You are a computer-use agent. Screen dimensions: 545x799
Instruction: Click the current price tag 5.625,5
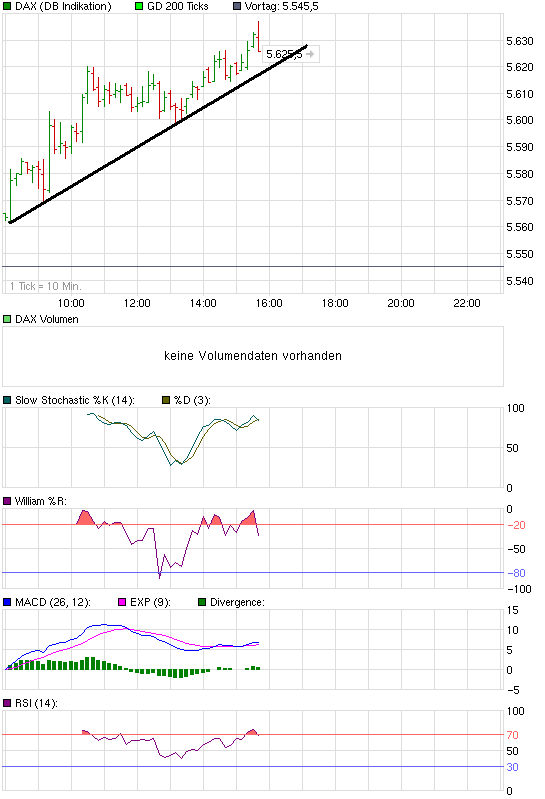click(290, 54)
